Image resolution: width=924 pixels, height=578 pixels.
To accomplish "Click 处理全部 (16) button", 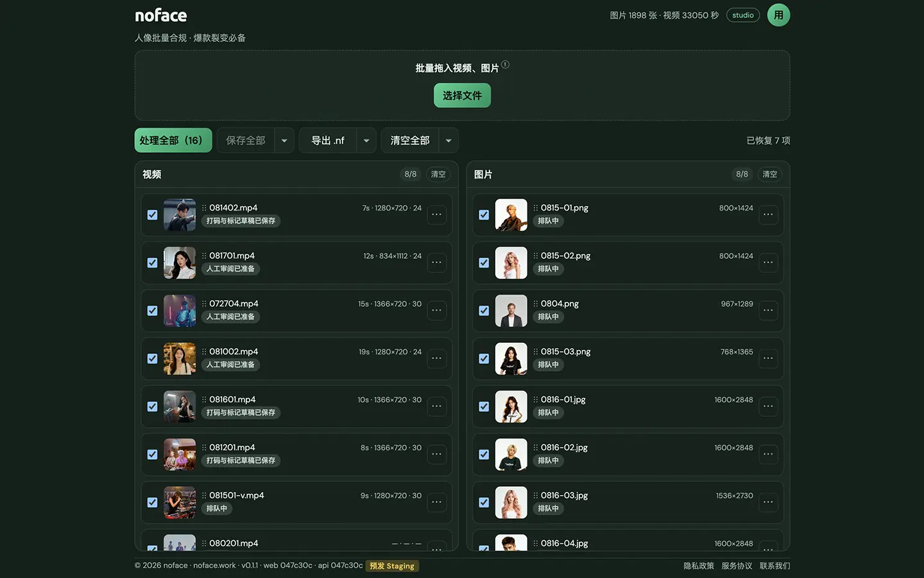I will tap(173, 141).
